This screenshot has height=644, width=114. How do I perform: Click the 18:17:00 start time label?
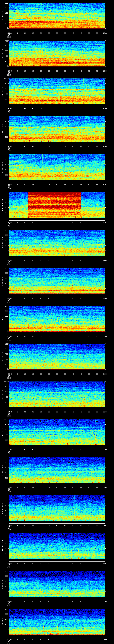coord(9,147)
